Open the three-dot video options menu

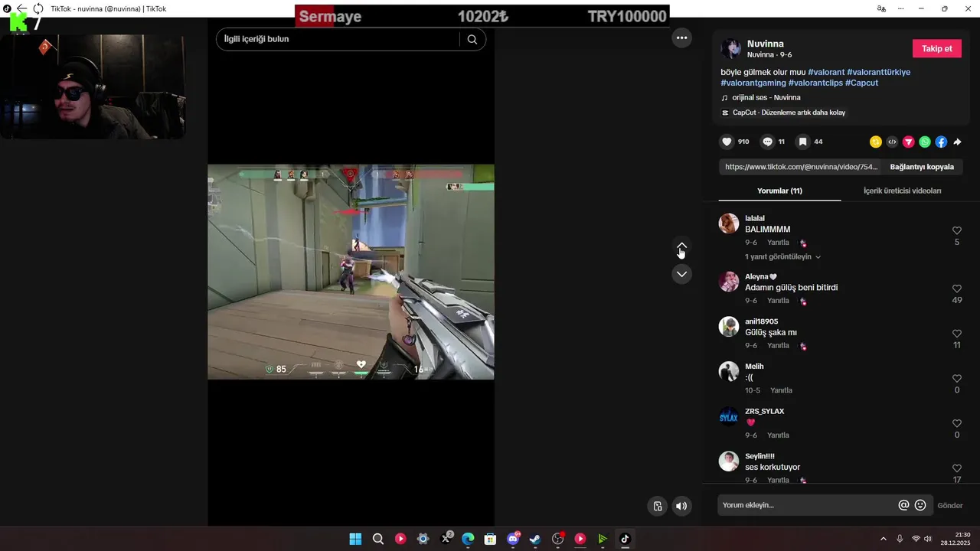tap(681, 37)
